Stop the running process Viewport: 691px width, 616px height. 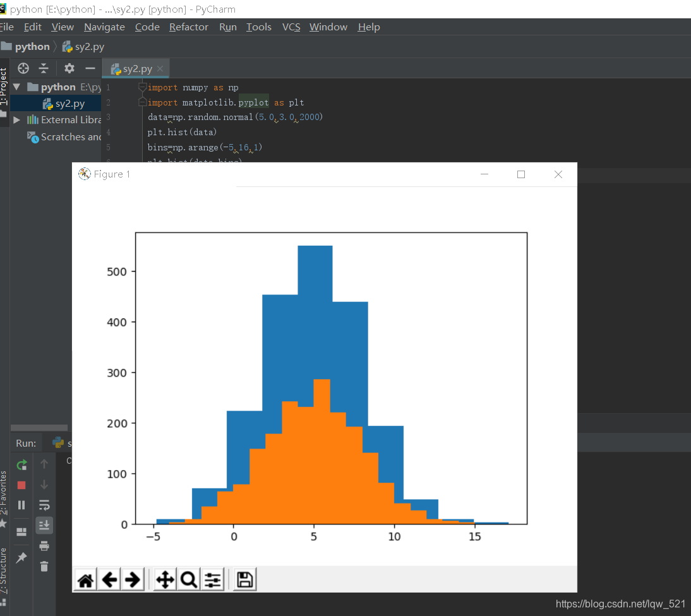[21, 485]
